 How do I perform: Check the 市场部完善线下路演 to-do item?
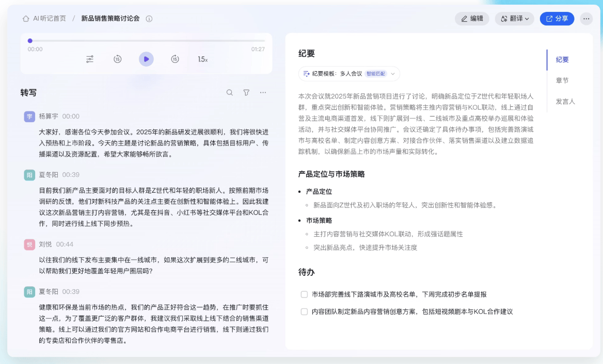(x=304, y=295)
